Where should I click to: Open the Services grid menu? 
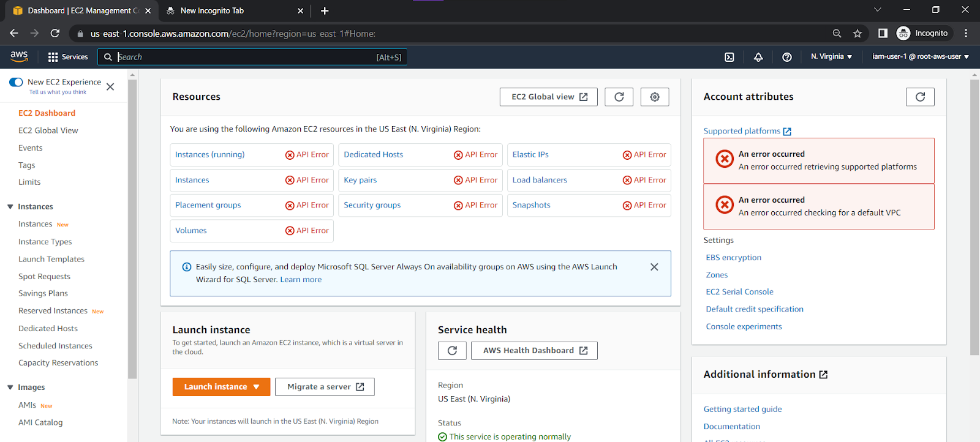pyautogui.click(x=68, y=57)
